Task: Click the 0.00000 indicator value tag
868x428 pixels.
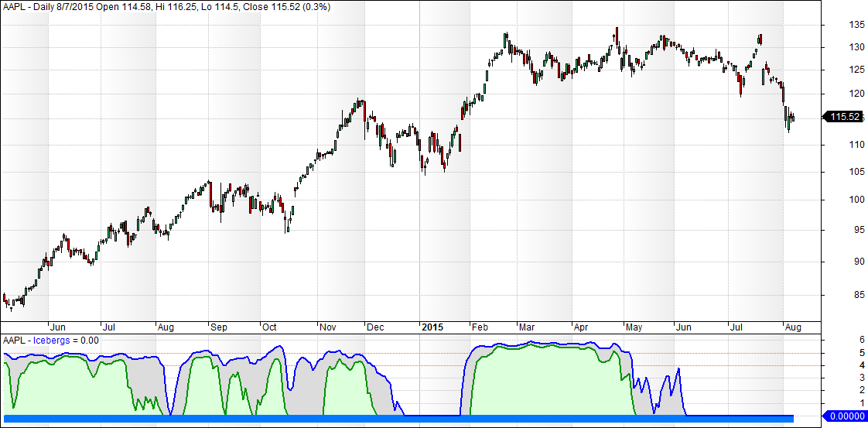Action: 845,416
